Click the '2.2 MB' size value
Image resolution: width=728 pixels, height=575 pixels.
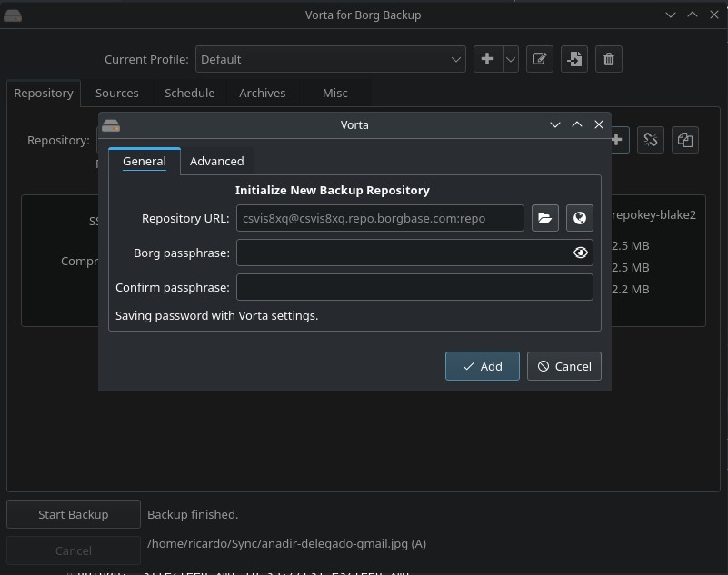(631, 289)
